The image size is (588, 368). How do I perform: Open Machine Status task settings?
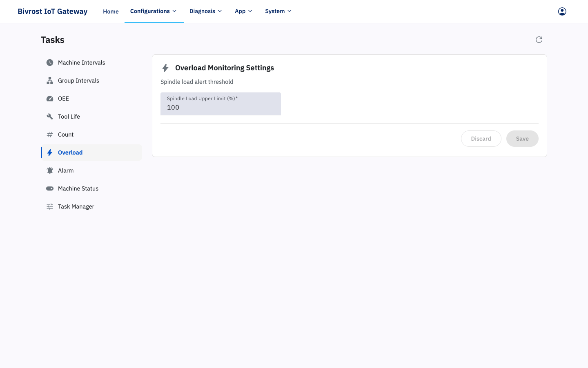tap(91, 188)
